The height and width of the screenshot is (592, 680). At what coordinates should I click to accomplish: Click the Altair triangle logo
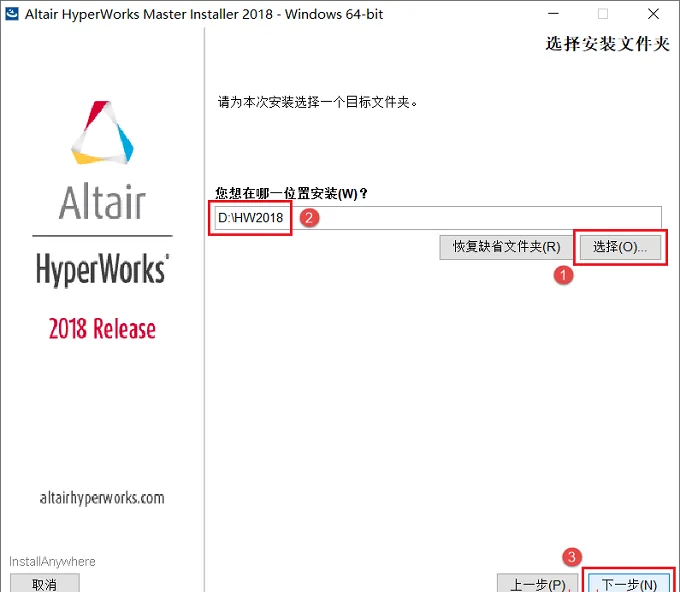102,133
